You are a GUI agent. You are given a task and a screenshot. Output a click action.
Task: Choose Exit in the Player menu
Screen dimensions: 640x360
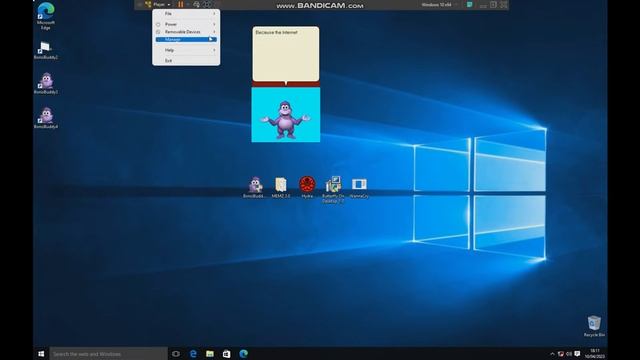coord(186,60)
